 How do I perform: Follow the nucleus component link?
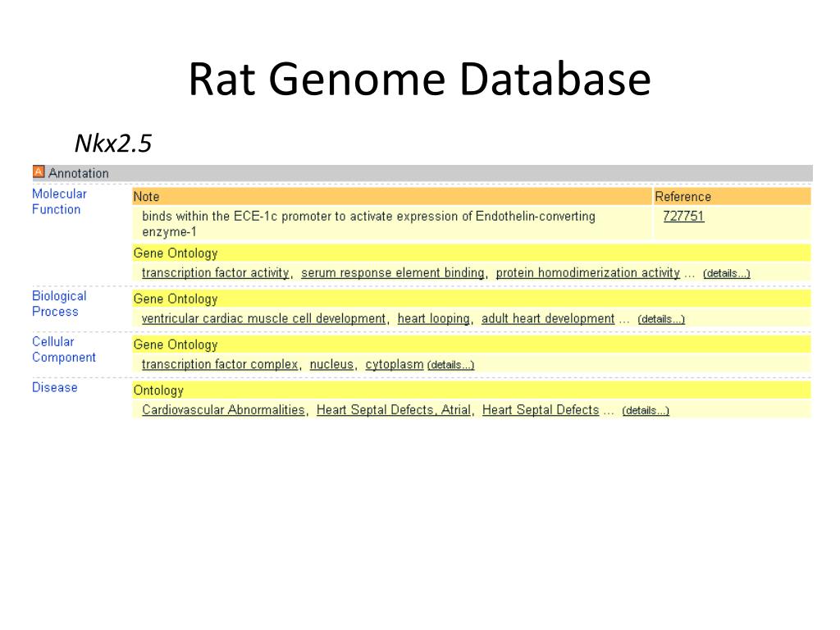pyautogui.click(x=331, y=363)
